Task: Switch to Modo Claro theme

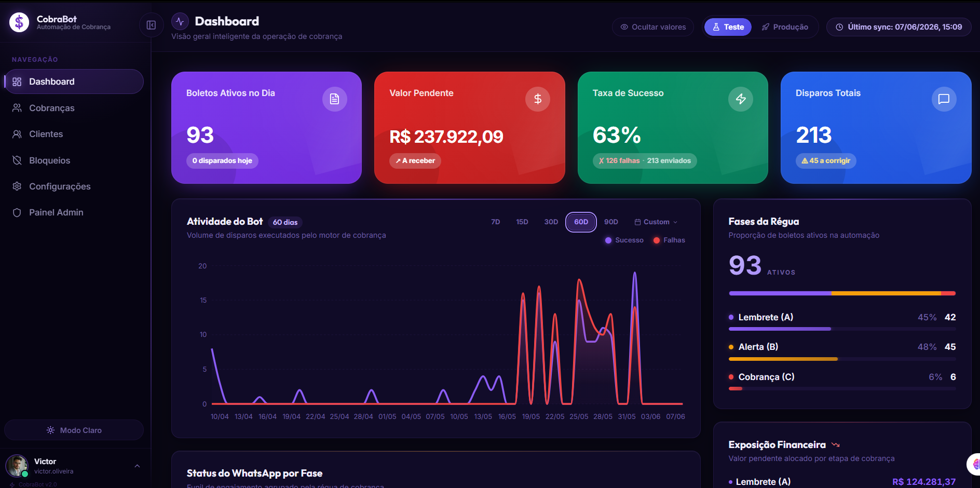Action: pyautogui.click(x=74, y=430)
